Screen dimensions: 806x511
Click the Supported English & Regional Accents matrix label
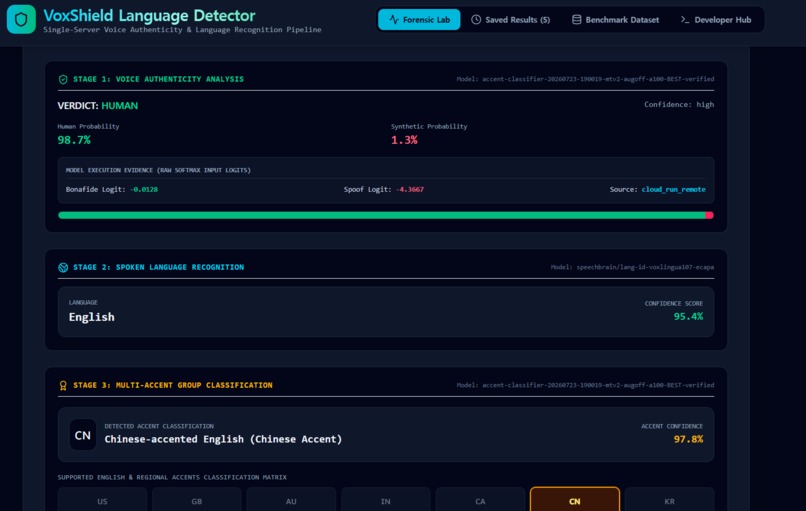click(172, 477)
